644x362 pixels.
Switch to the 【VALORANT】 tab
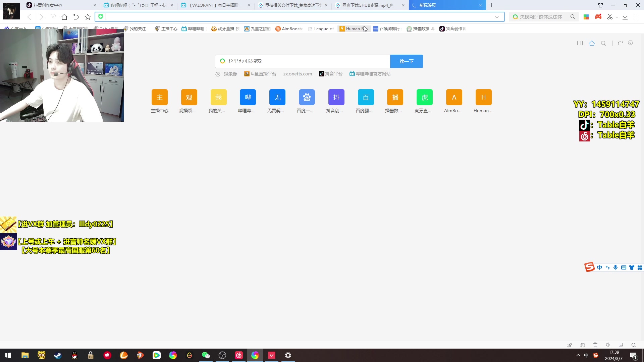coord(214,5)
